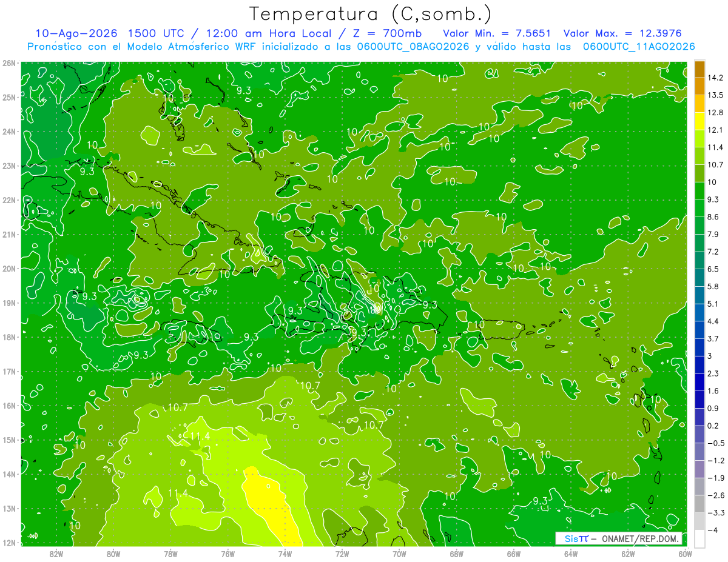Click the 20N latitude axis label
This screenshot has height=562, width=728.
pyautogui.click(x=9, y=269)
